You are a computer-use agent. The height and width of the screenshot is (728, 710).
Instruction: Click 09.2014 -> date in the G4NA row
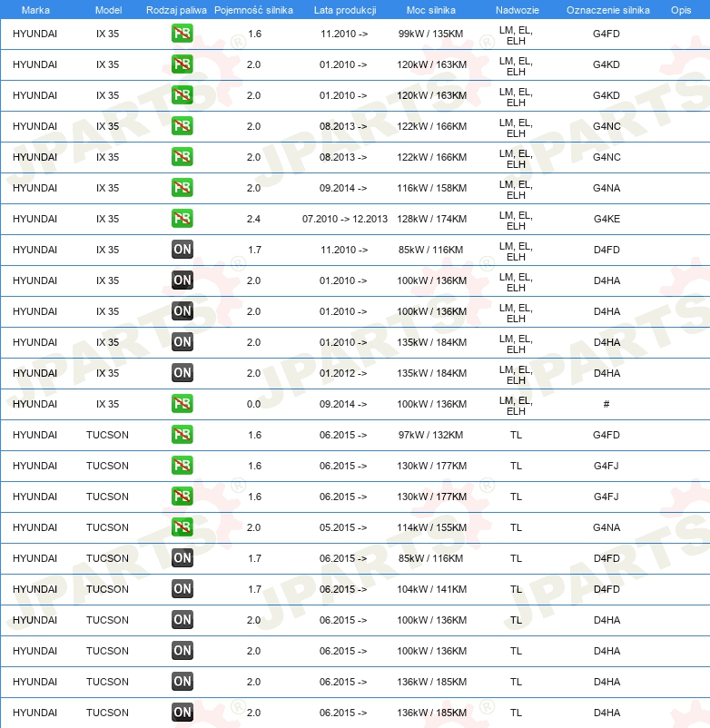[343, 188]
